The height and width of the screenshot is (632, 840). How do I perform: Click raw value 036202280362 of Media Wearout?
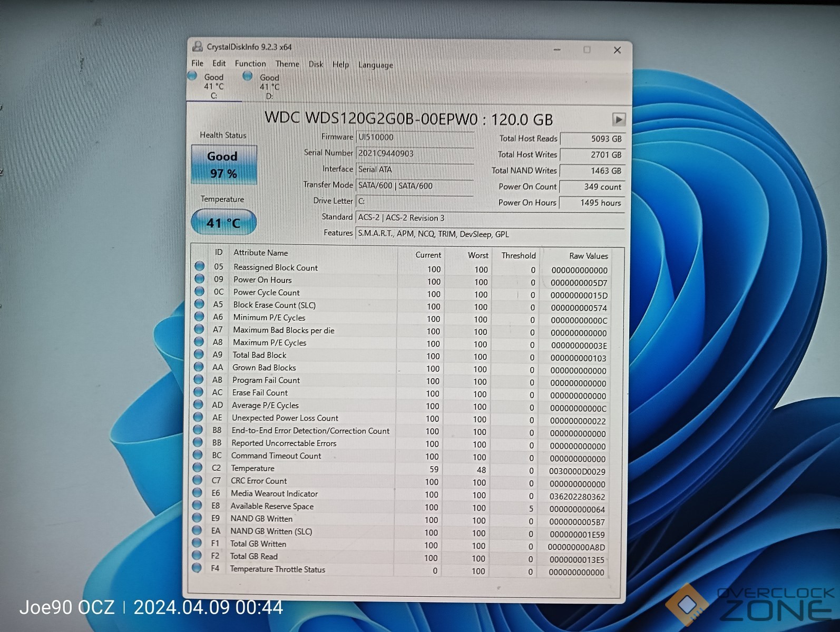pos(577,497)
